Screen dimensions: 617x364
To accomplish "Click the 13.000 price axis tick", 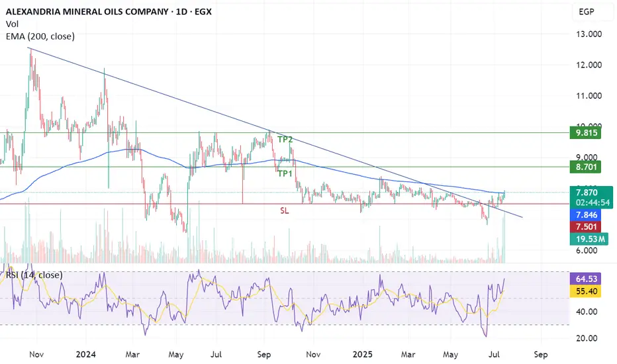I will point(589,34).
